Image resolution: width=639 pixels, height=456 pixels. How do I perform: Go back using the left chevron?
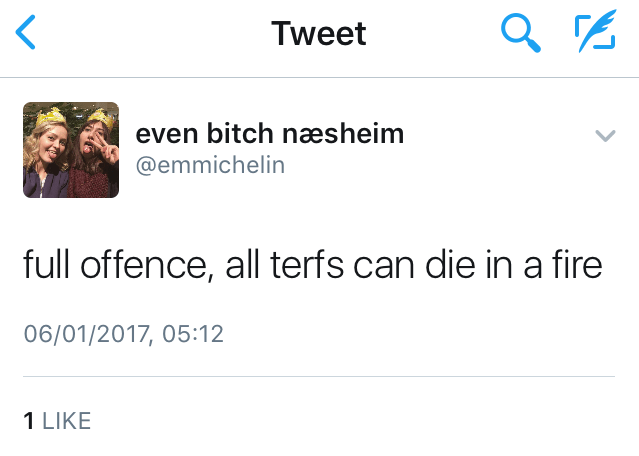click(x=27, y=36)
